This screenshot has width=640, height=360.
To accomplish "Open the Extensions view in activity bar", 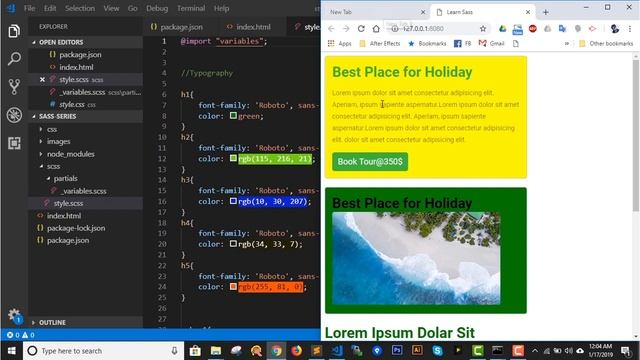I will (x=14, y=143).
